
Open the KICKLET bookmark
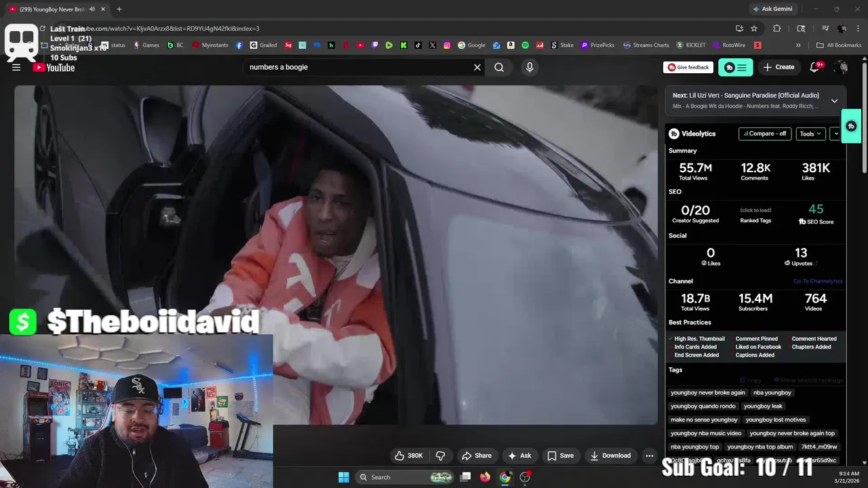(690, 45)
